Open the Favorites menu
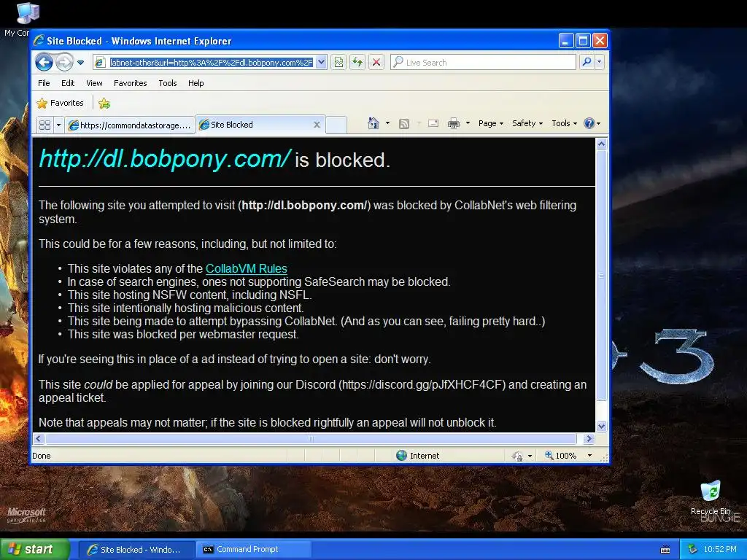 (x=130, y=83)
